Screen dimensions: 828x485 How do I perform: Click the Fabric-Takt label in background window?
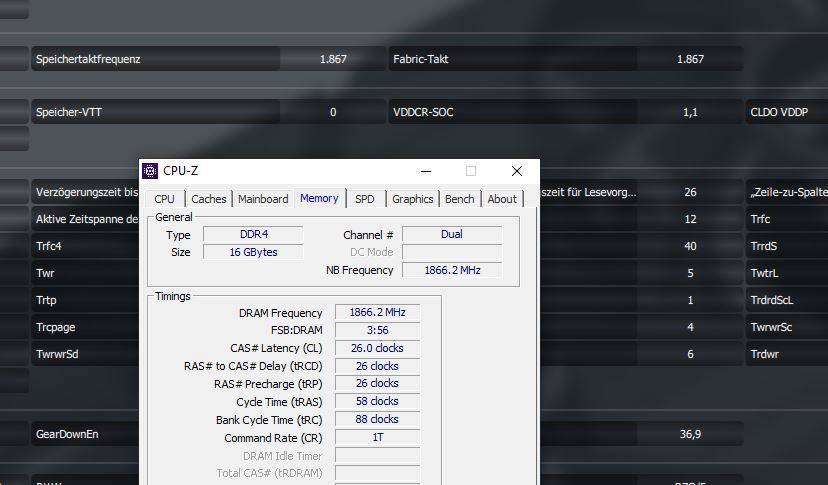pyautogui.click(x=421, y=59)
